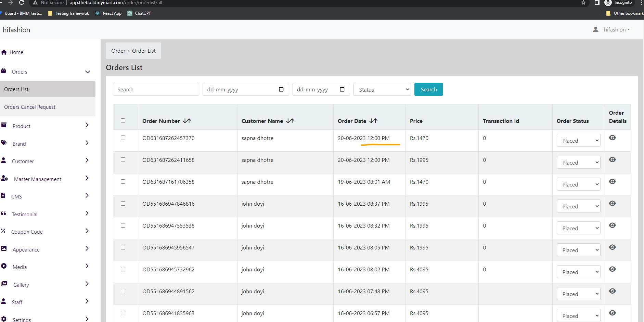The height and width of the screenshot is (322, 644).
Task: Collapse the Orders menu chevron
Action: point(88,72)
